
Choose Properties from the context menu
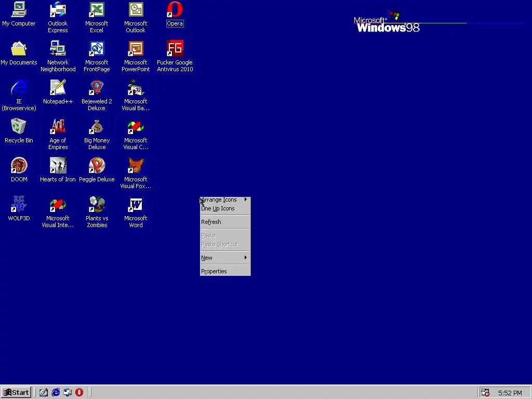coord(225,271)
